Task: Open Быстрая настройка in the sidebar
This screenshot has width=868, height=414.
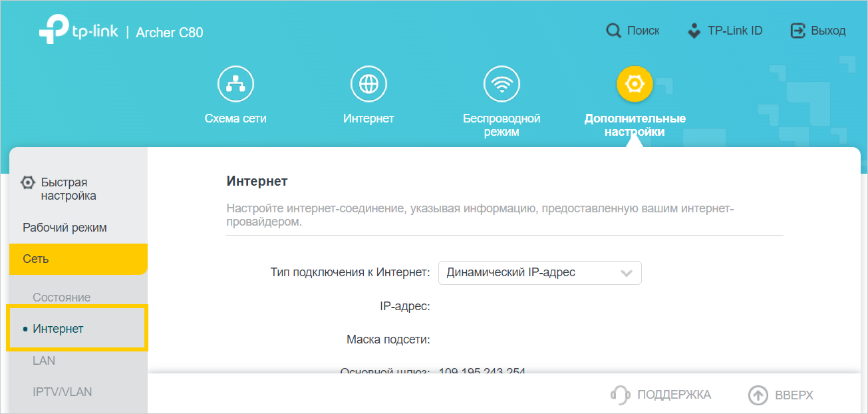Action: pyautogui.click(x=64, y=189)
